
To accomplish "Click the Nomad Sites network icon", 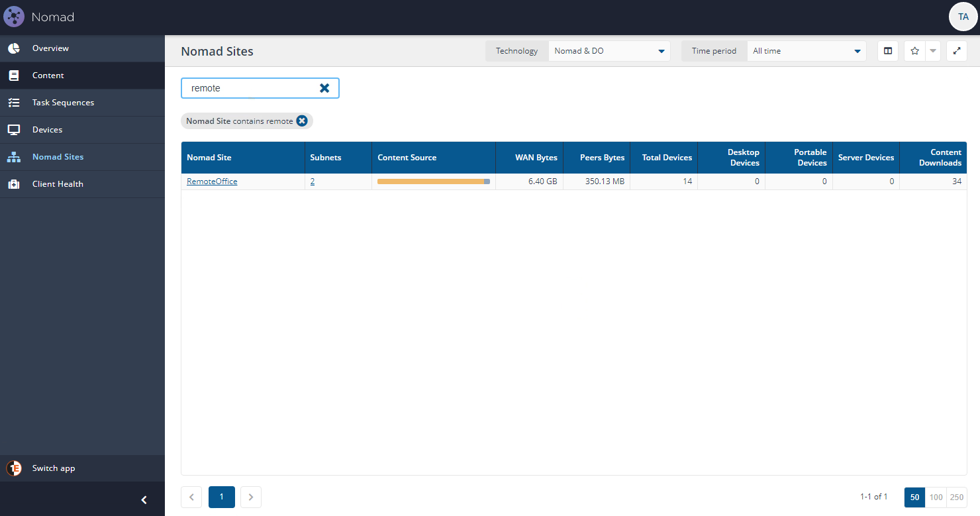I will [13, 157].
